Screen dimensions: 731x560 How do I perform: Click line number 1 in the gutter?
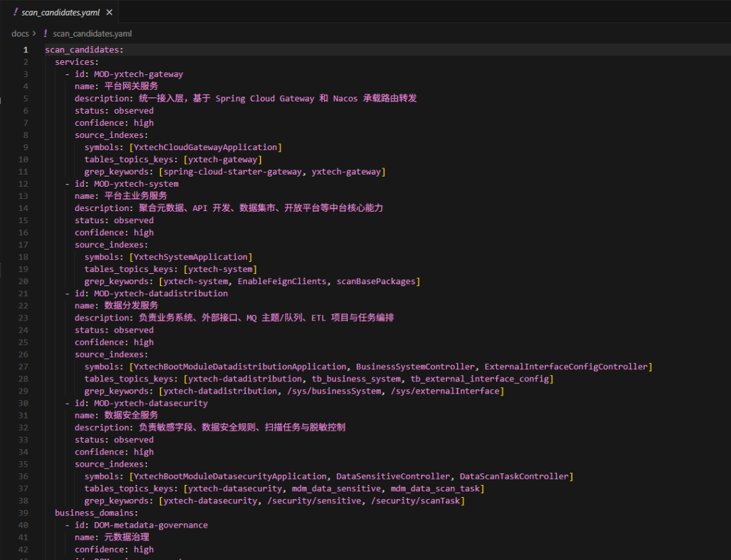[26, 50]
